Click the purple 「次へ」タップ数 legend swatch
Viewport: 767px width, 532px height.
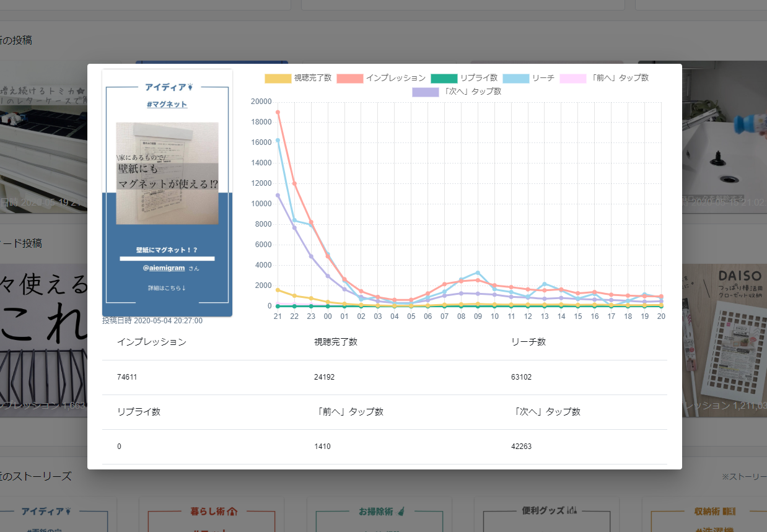pos(426,92)
